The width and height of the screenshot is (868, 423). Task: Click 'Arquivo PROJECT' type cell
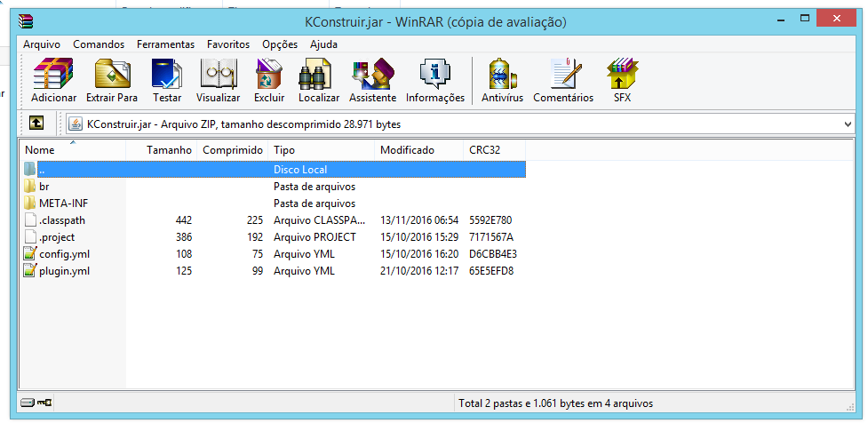pyautogui.click(x=315, y=237)
